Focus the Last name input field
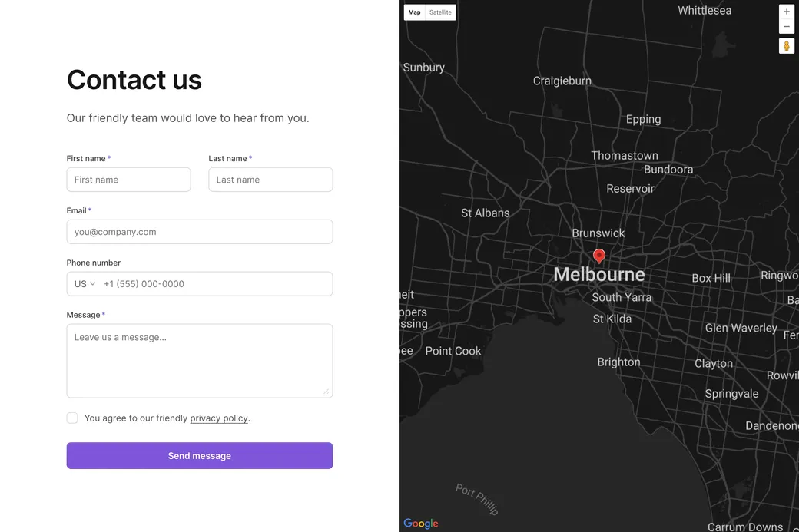The width and height of the screenshot is (799, 532). click(270, 180)
